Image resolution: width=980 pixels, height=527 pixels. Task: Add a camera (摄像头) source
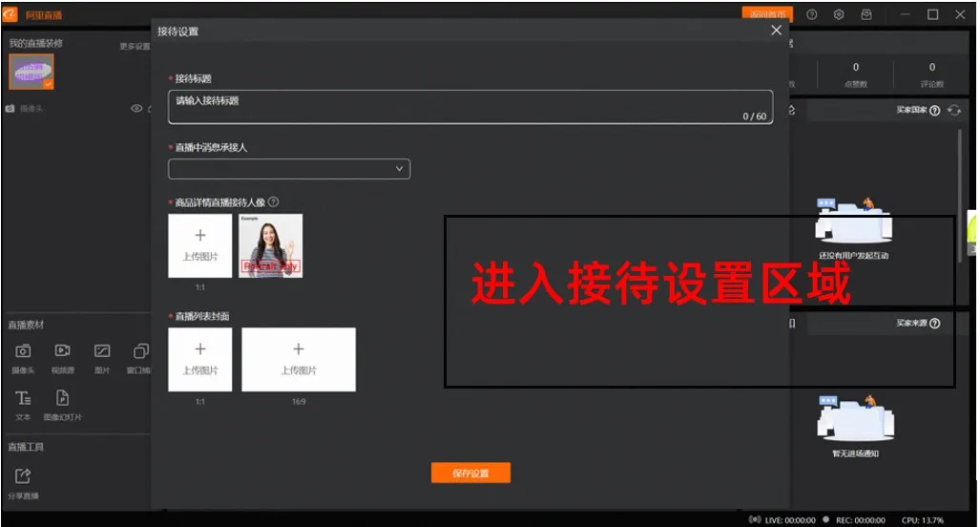(23, 353)
